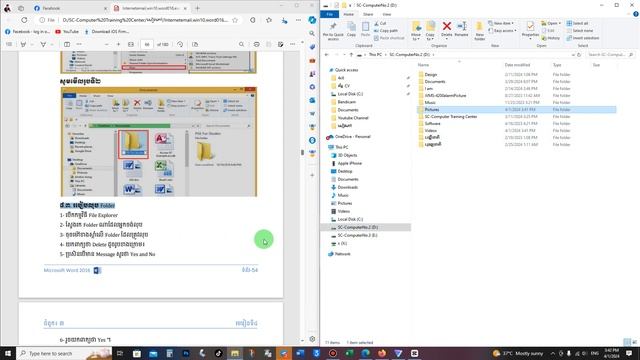The image size is (640, 360).
Task: Click the PDF fit to width icon
Action: pyautogui.click(x=131, y=44)
